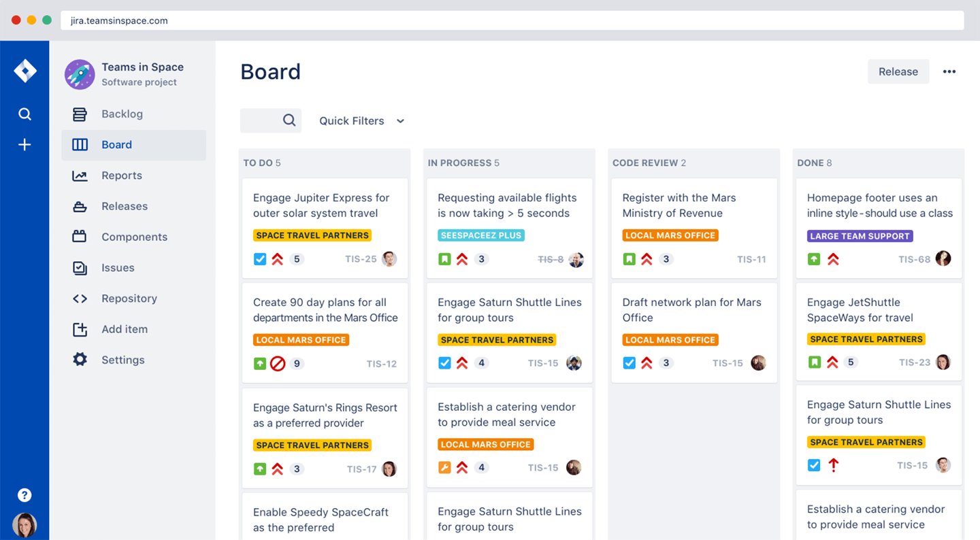Click the Release button
Viewport: 980px width, 540px height.
(x=898, y=71)
